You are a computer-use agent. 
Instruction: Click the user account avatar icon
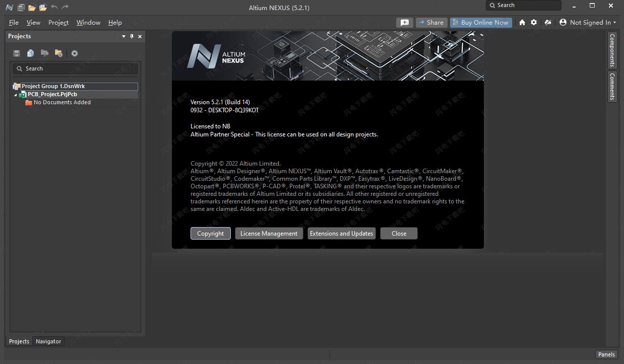563,23
